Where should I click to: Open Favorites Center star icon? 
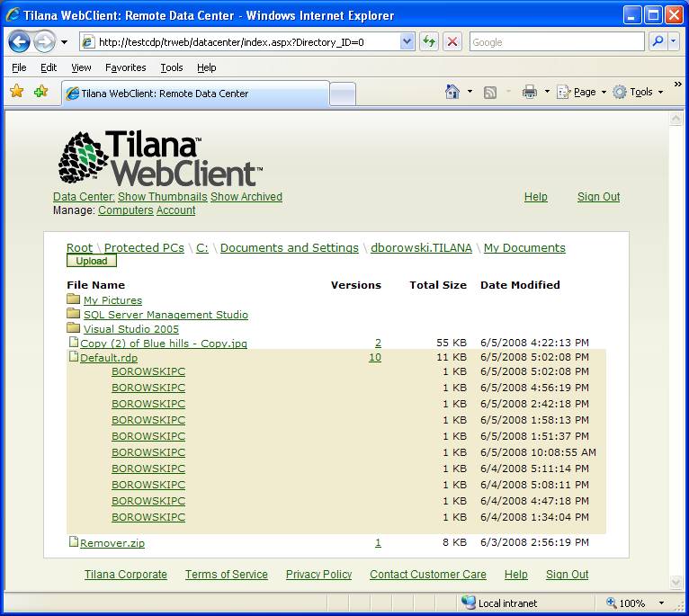coord(17,92)
